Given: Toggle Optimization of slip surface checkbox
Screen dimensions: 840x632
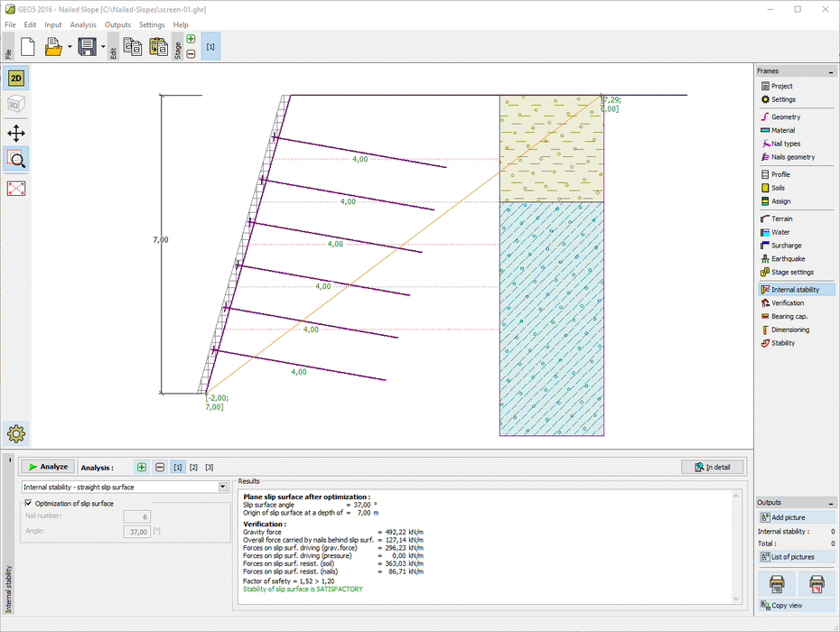Looking at the screenshot, I should [x=28, y=503].
